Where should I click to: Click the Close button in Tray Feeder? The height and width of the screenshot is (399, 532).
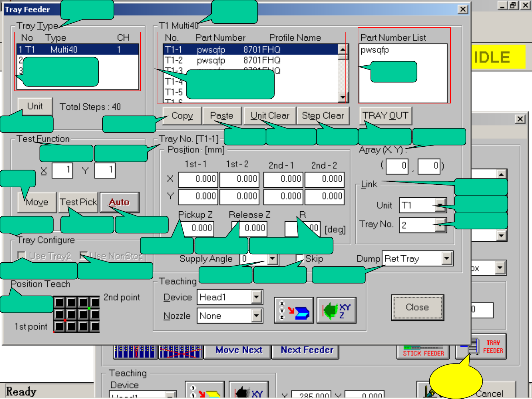(417, 307)
